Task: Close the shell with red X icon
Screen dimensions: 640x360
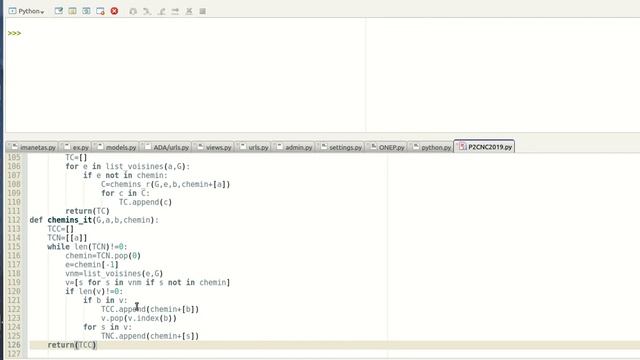Action: point(114,11)
